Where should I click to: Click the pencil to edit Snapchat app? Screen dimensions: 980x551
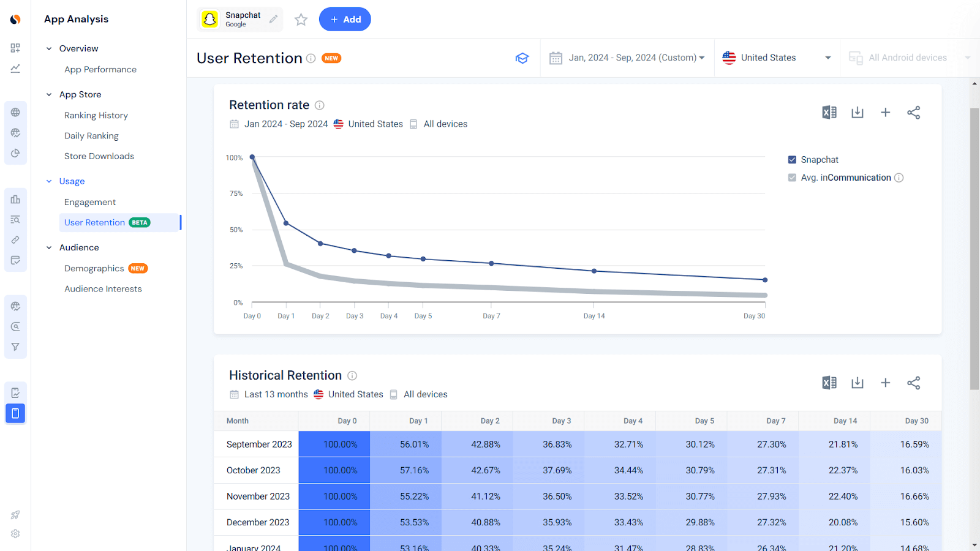coord(273,19)
